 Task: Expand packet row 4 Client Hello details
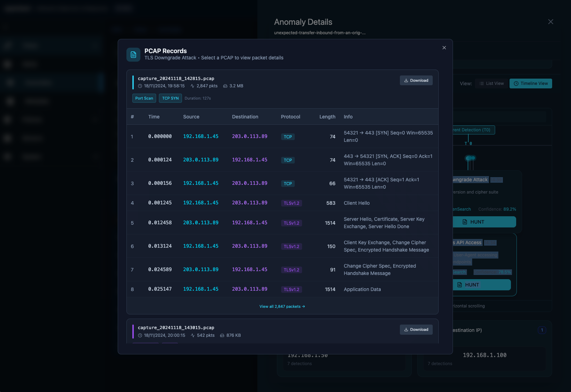[283, 203]
